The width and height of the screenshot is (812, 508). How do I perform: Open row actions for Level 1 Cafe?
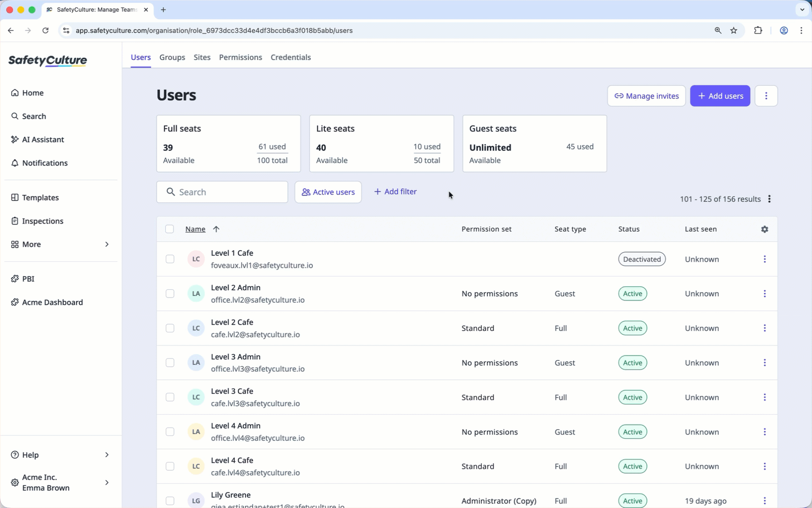pos(765,259)
